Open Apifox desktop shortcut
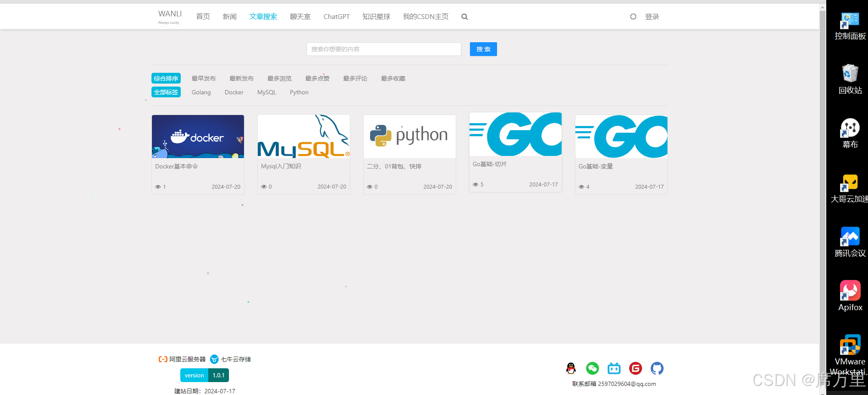 [x=850, y=296]
